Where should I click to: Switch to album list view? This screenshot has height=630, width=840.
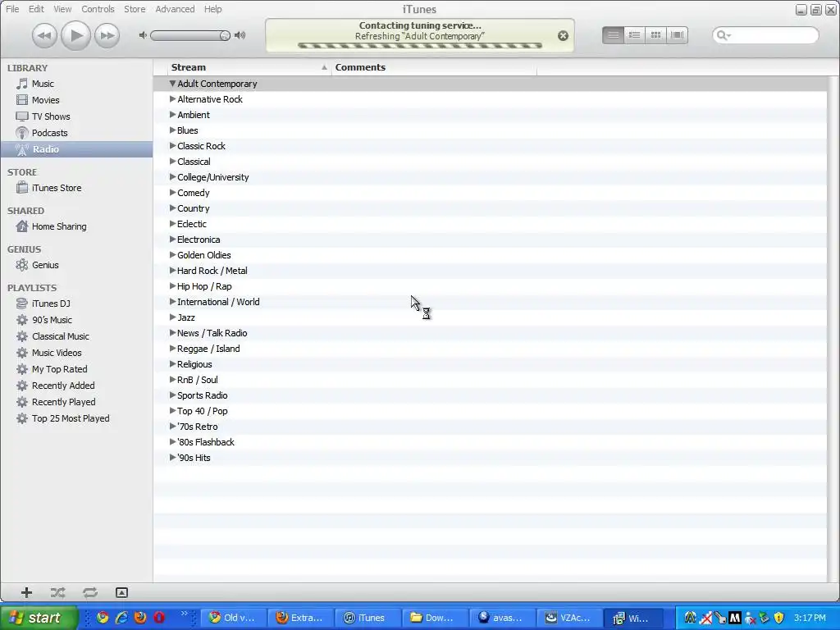click(x=634, y=35)
